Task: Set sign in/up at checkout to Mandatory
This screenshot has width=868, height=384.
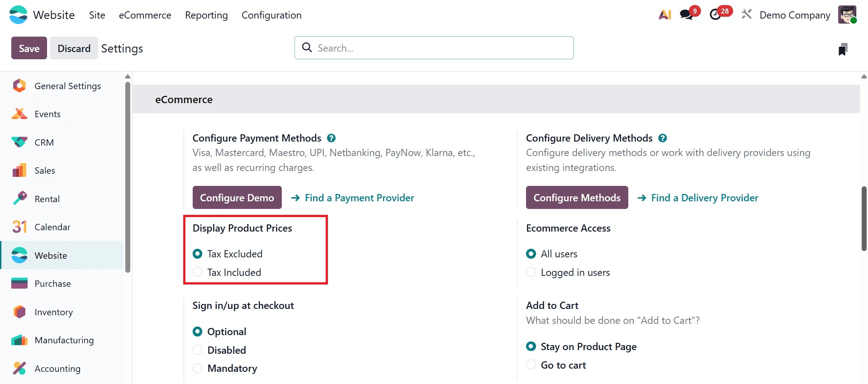Action: click(x=197, y=368)
